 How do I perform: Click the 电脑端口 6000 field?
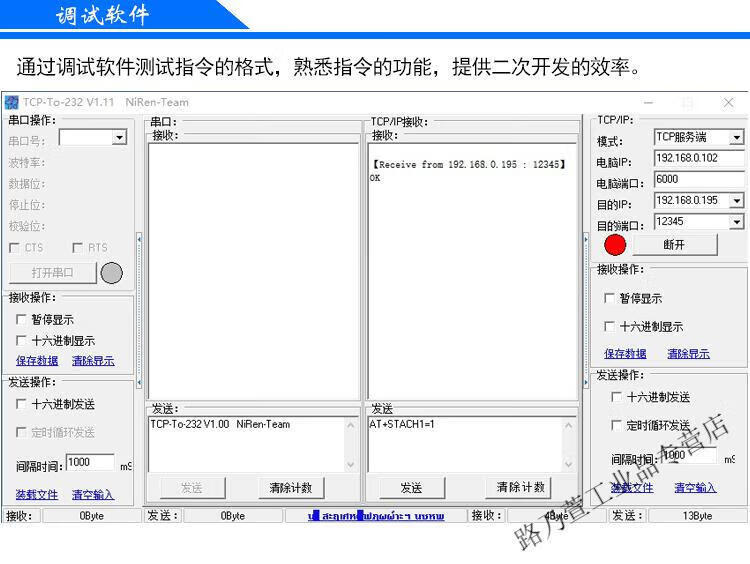click(x=699, y=179)
